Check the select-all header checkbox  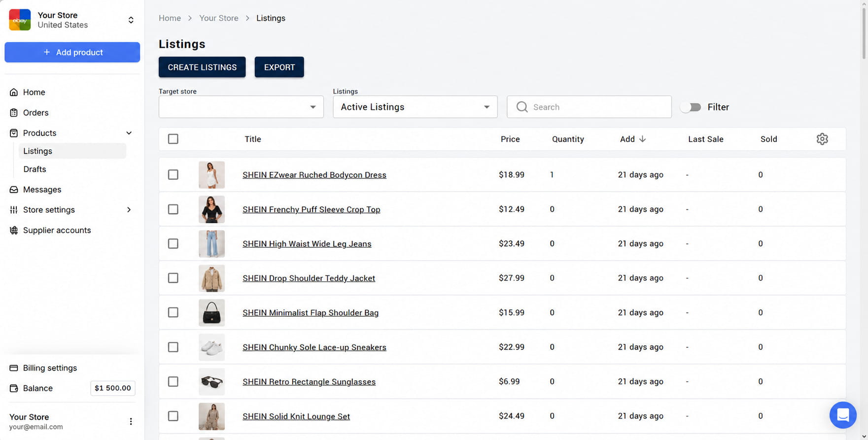click(x=173, y=139)
